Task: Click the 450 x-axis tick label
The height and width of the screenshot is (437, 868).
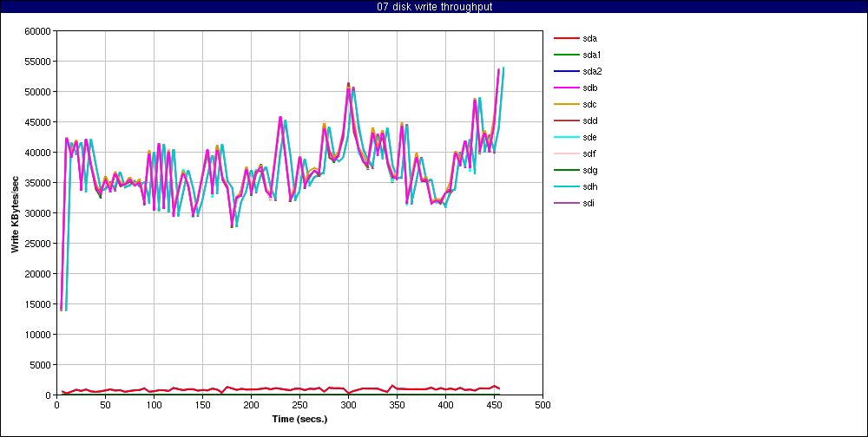Action: (x=495, y=405)
